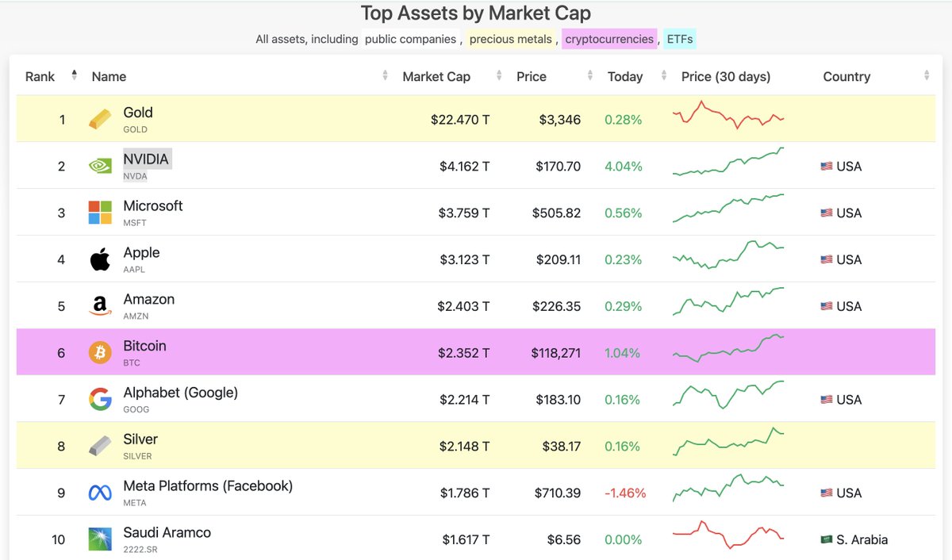The image size is (952, 560).
Task: Click Gold market cap $22.470 T
Action: [x=460, y=120]
